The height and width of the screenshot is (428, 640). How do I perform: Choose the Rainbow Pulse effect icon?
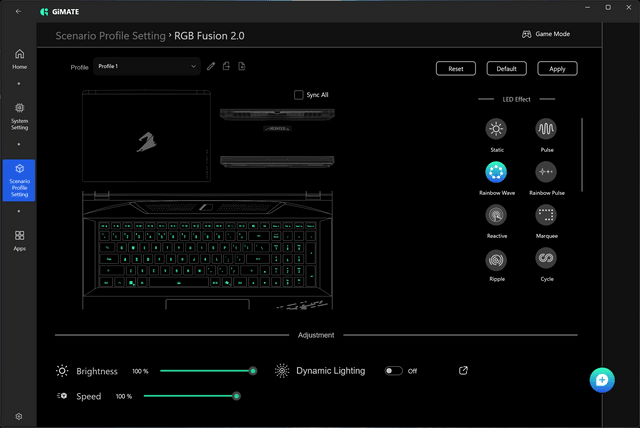click(x=546, y=172)
